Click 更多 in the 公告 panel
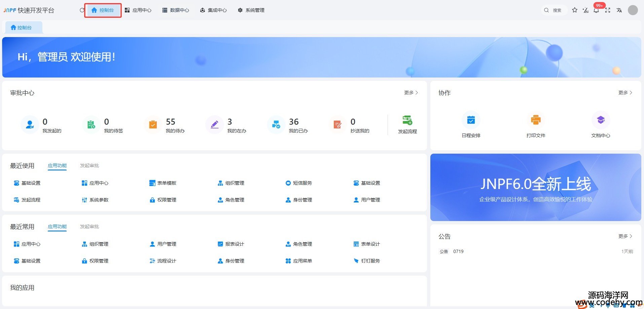Image resolution: width=644 pixels, height=309 pixels. 625,236
